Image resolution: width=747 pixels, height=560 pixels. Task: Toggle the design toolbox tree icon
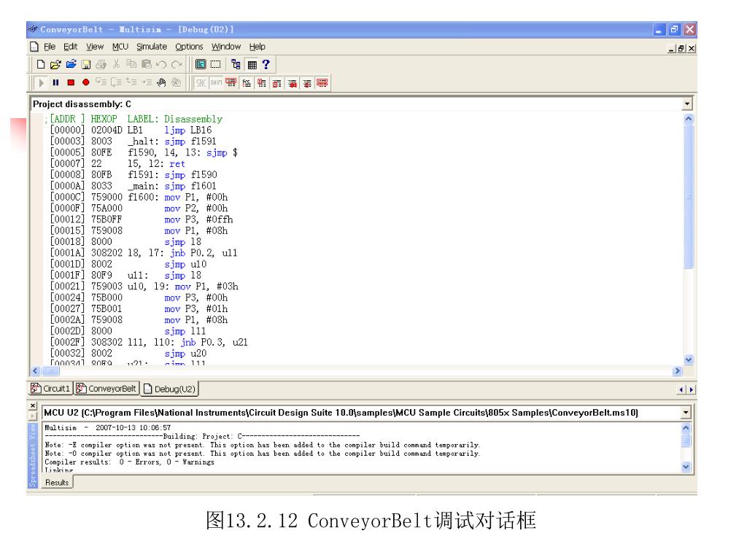tap(236, 64)
